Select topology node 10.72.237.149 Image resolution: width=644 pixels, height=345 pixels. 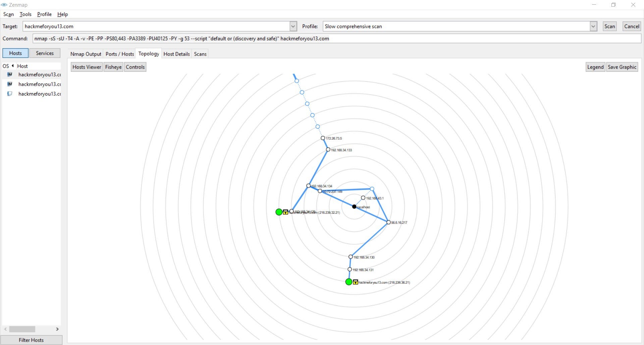point(320,191)
